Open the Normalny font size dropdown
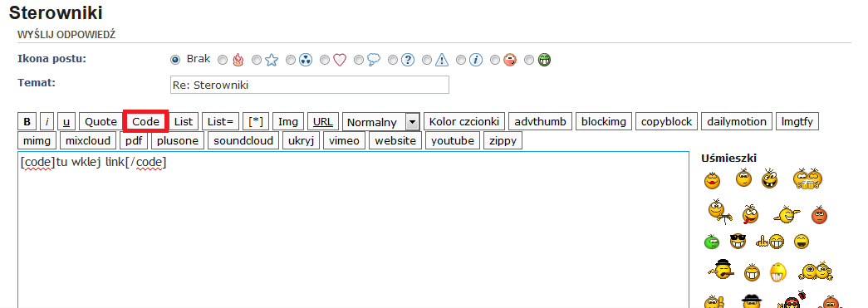 381,122
